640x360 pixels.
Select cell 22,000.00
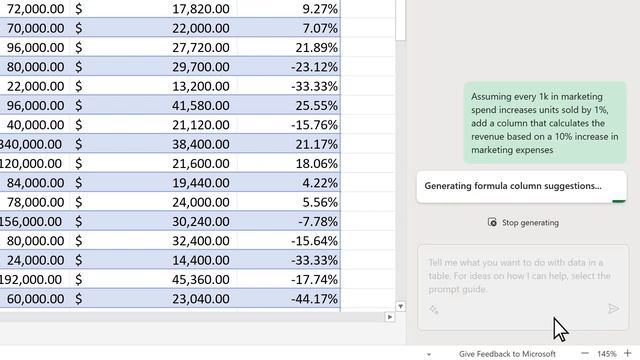coord(153,28)
